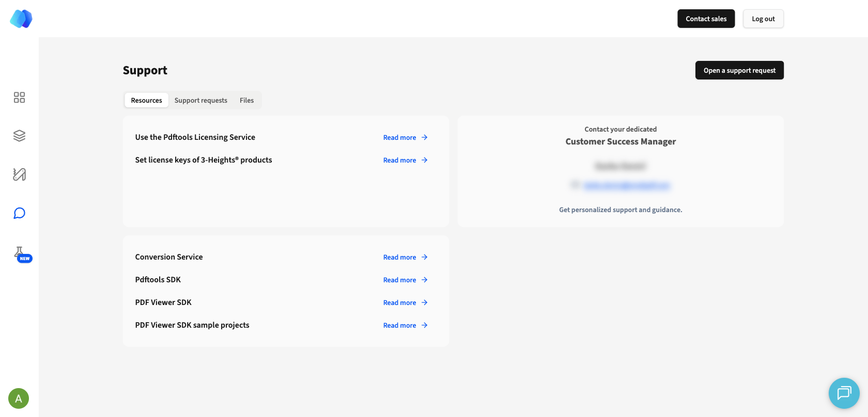This screenshot has width=868, height=417.
Task: Open the green user avatar A
Action: tap(19, 398)
